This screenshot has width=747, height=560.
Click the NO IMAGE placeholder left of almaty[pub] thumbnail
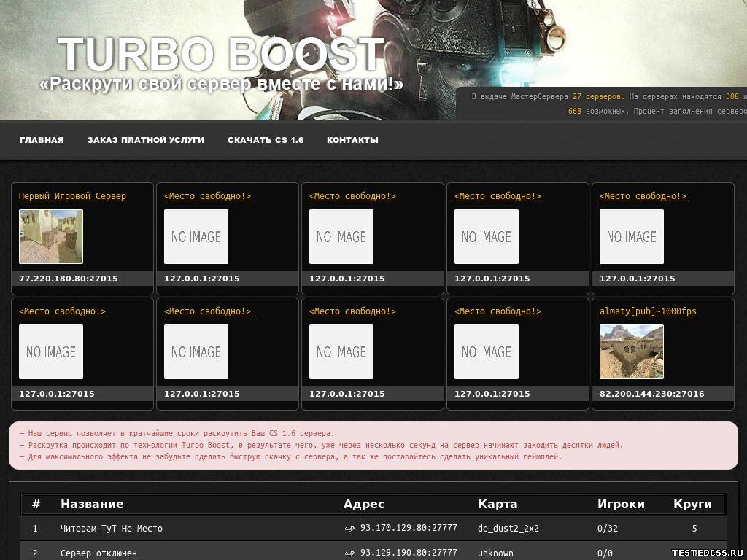click(487, 352)
